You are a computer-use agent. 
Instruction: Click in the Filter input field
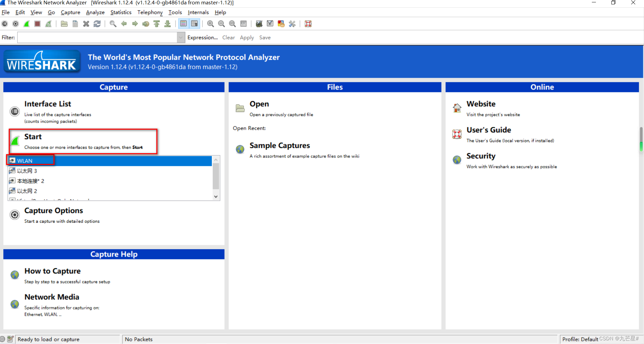click(x=97, y=37)
